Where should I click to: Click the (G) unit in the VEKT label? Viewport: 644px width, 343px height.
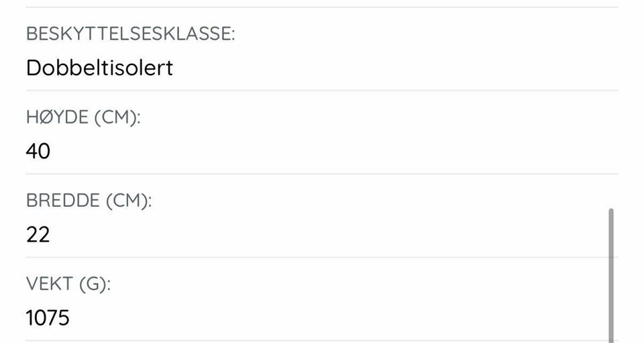(x=95, y=284)
